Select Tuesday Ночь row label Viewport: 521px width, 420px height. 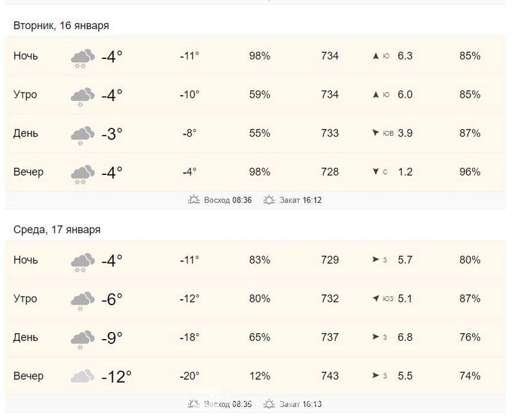pyautogui.click(x=26, y=56)
